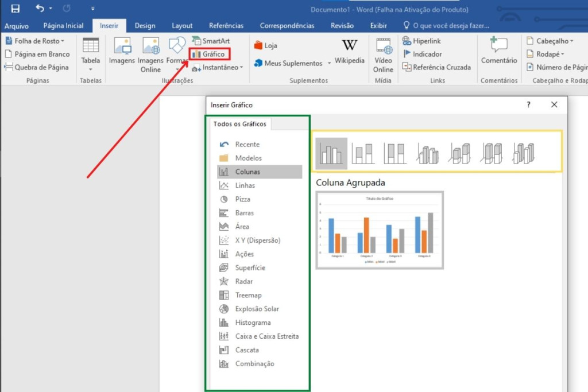The width and height of the screenshot is (588, 392).
Task: Open SmartArt graphic insertion
Action: click(211, 41)
